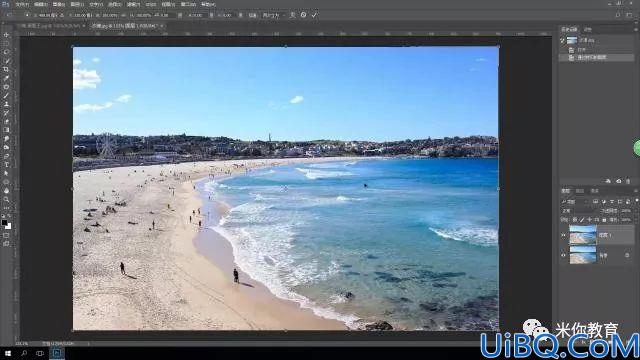Commit transform with checkmark icon

[314, 15]
